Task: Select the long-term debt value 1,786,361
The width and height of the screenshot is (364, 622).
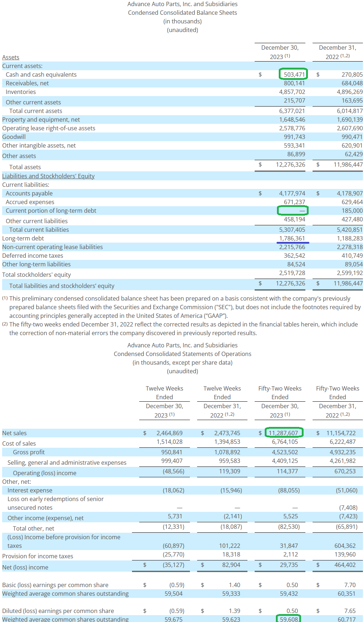Action: click(292, 238)
